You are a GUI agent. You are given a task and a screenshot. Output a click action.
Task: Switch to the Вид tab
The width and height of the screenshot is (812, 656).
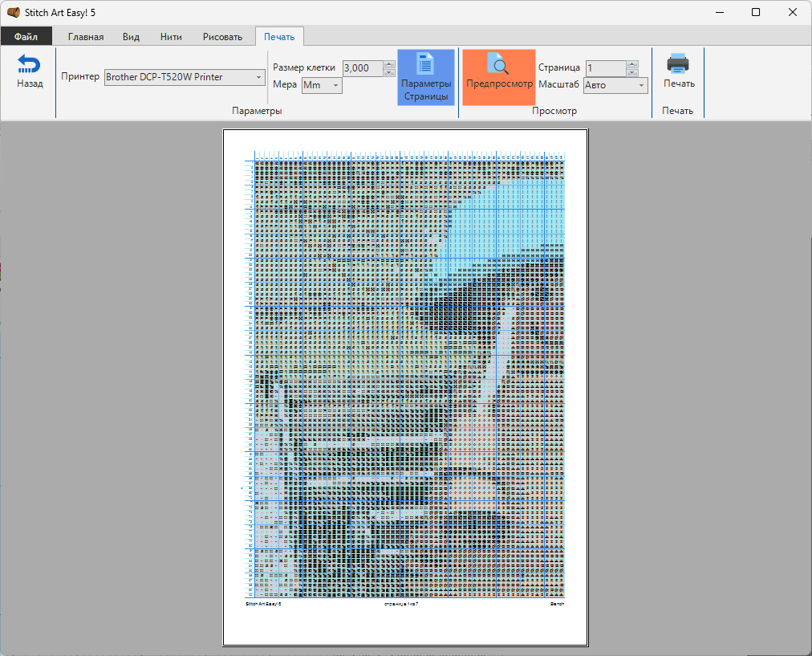[131, 37]
